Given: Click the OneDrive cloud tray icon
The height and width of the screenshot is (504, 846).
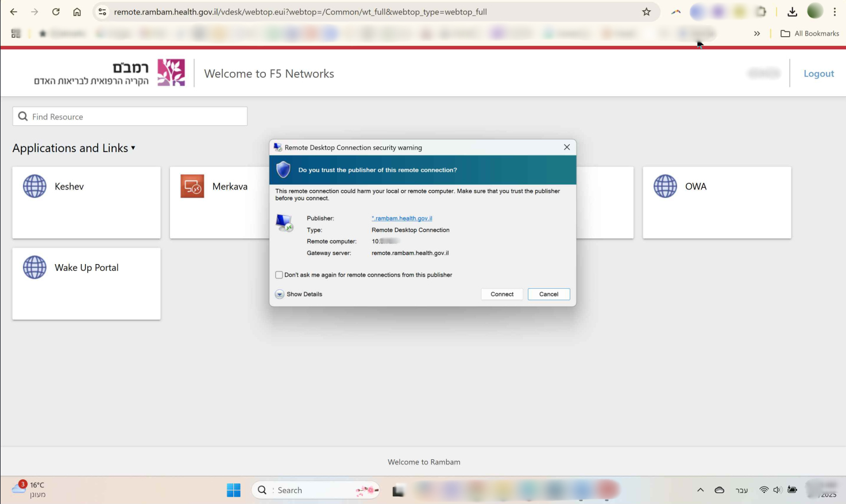Looking at the screenshot, I should coord(719,490).
